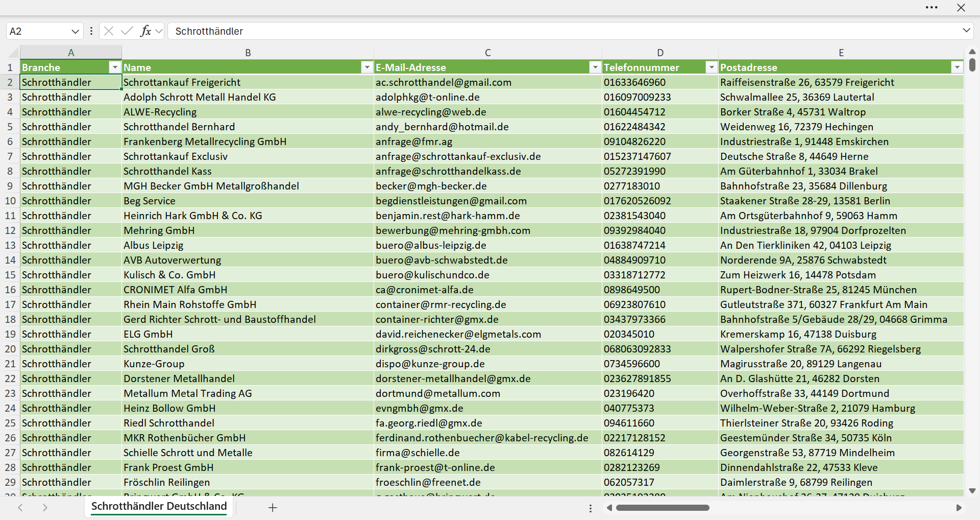Select cell 'Mehring GmbH'
Viewport: 980px width, 520px height.
pos(248,230)
